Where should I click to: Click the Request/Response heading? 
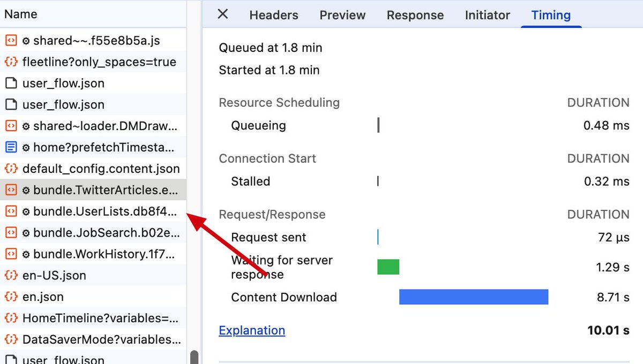[x=272, y=215]
